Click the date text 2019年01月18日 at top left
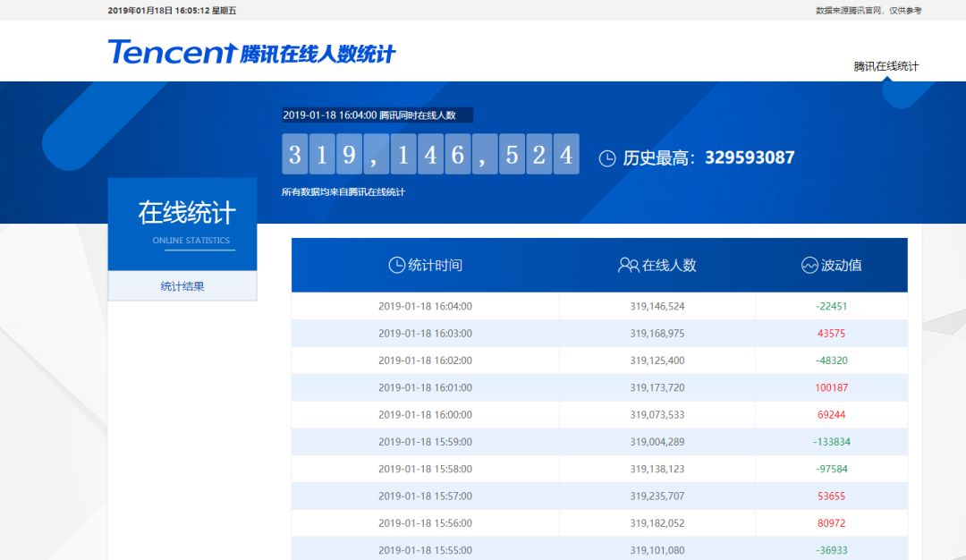Screen dimensions: 966x560 [141, 9]
